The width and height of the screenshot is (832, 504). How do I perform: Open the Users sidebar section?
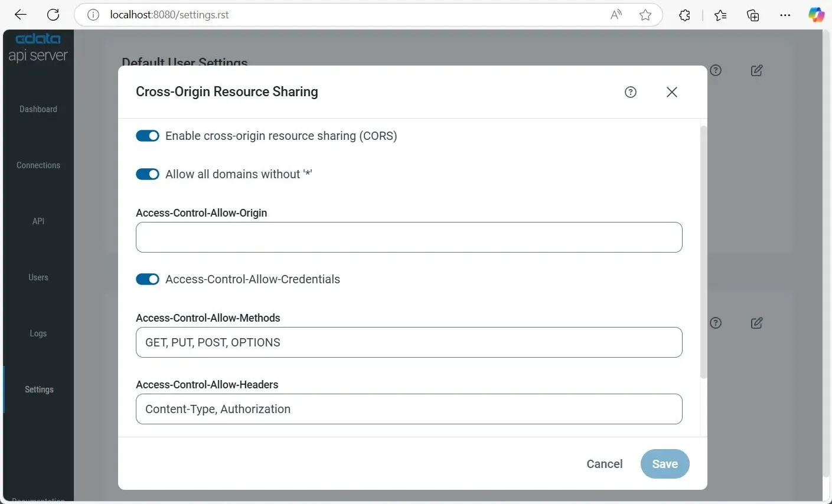38,277
